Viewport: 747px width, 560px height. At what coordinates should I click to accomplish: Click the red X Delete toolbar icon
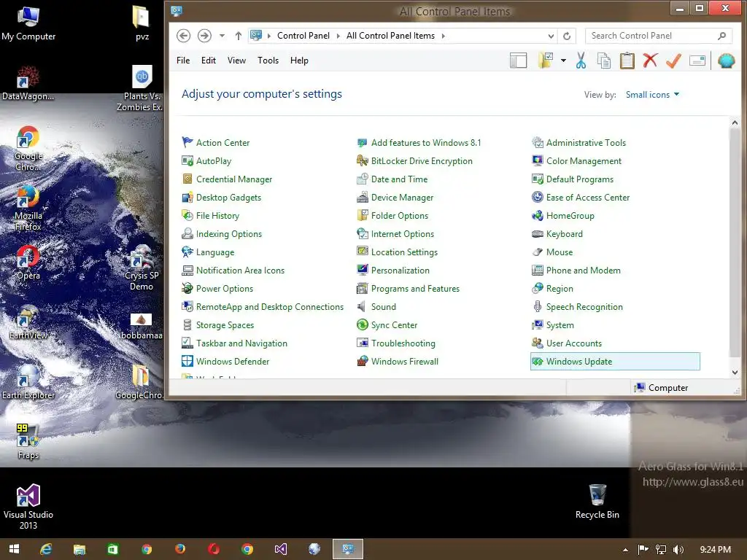(650, 61)
